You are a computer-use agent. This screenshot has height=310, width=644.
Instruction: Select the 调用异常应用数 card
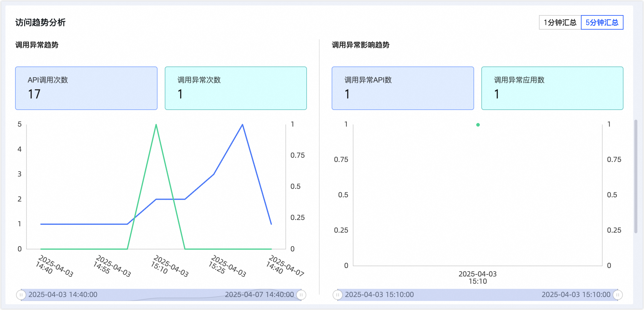click(552, 88)
